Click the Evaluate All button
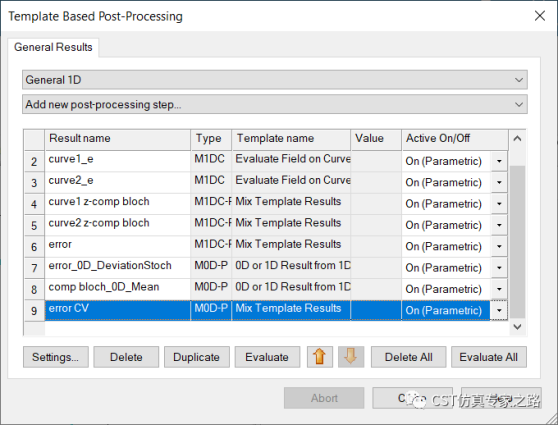 (489, 357)
